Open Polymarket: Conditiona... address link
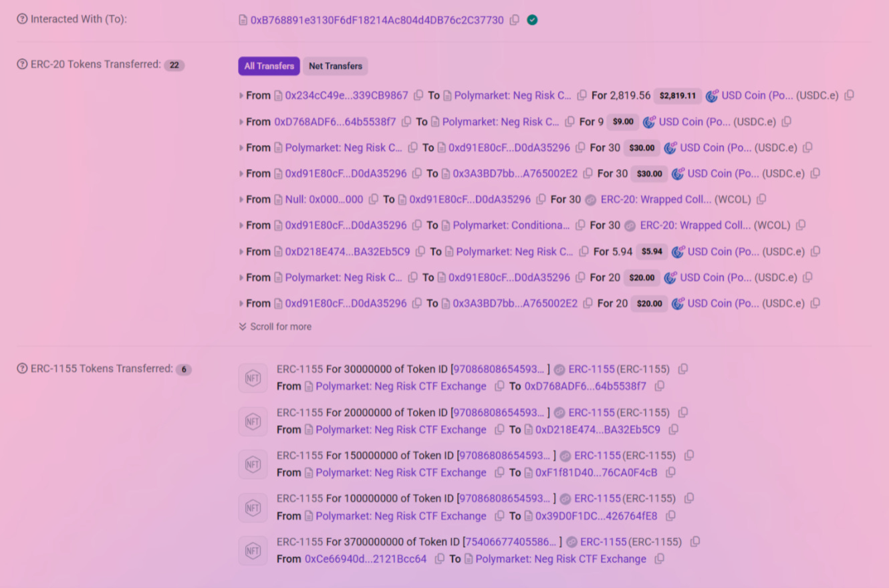Image resolution: width=889 pixels, height=588 pixels. (x=511, y=225)
